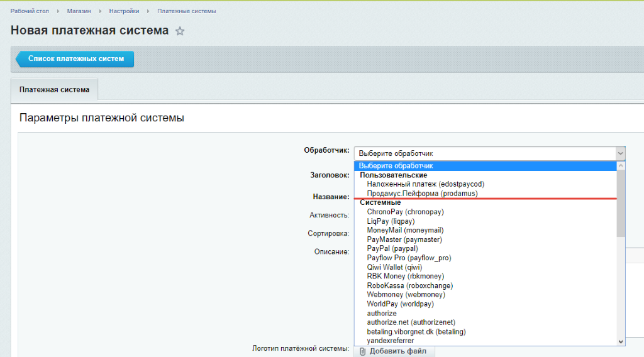Click Добавить файл button

click(x=394, y=351)
